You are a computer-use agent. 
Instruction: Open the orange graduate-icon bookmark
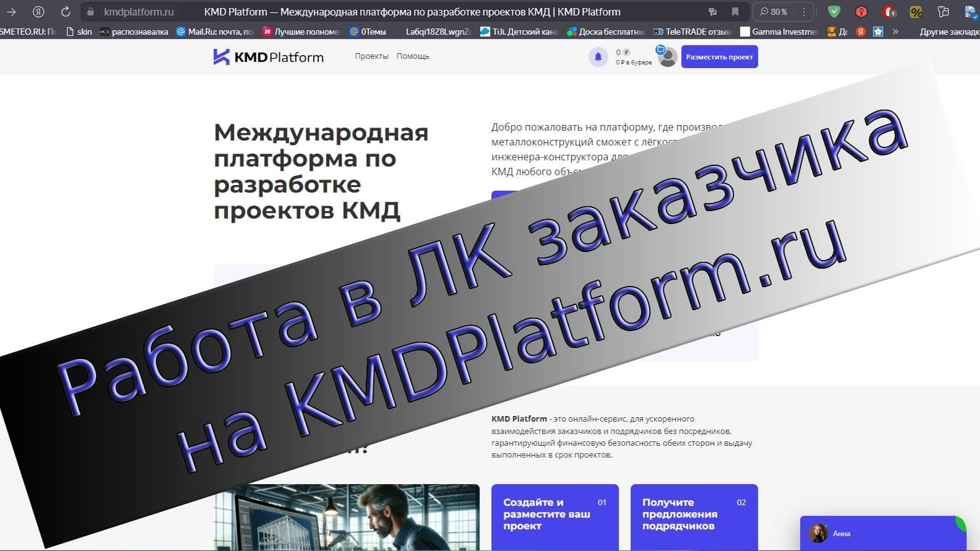837,32
